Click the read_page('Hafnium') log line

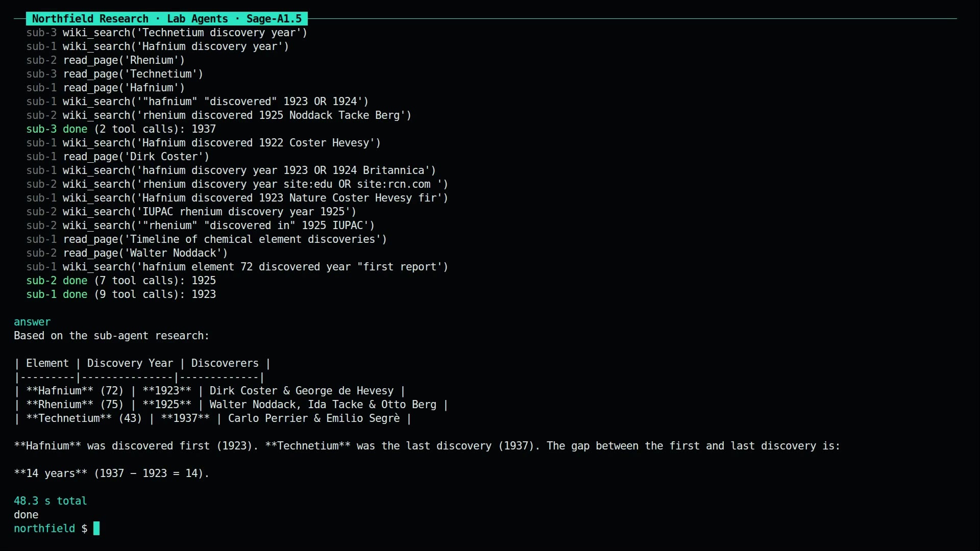[106, 88]
